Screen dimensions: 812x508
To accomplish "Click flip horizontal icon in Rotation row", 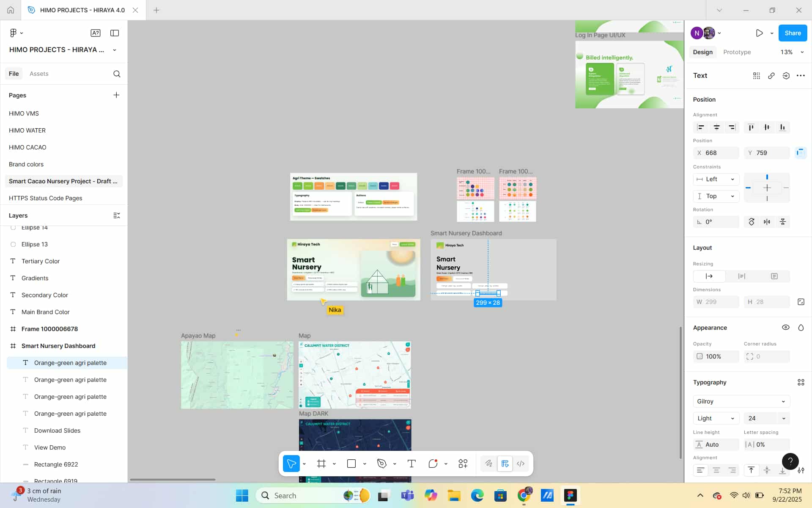I will pyautogui.click(x=767, y=222).
